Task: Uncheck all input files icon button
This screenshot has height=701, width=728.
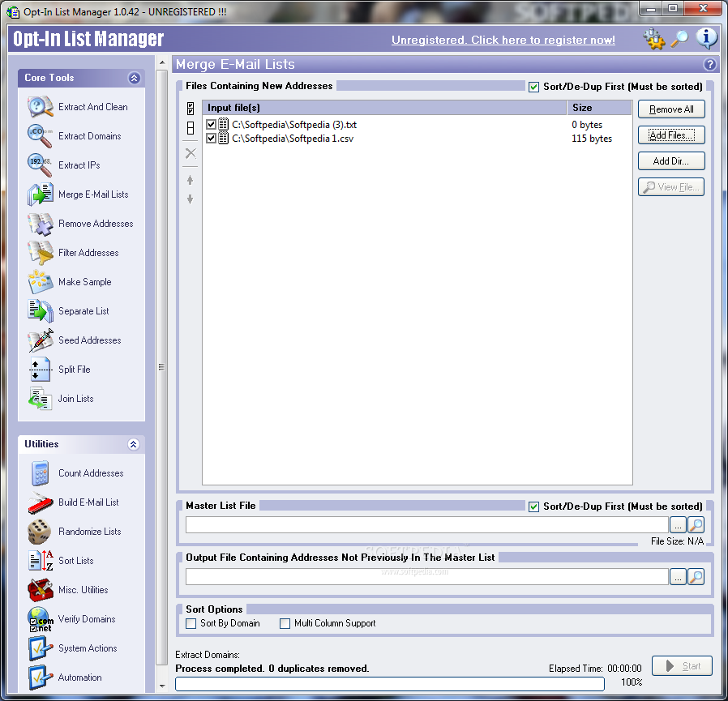Action: pyautogui.click(x=191, y=128)
